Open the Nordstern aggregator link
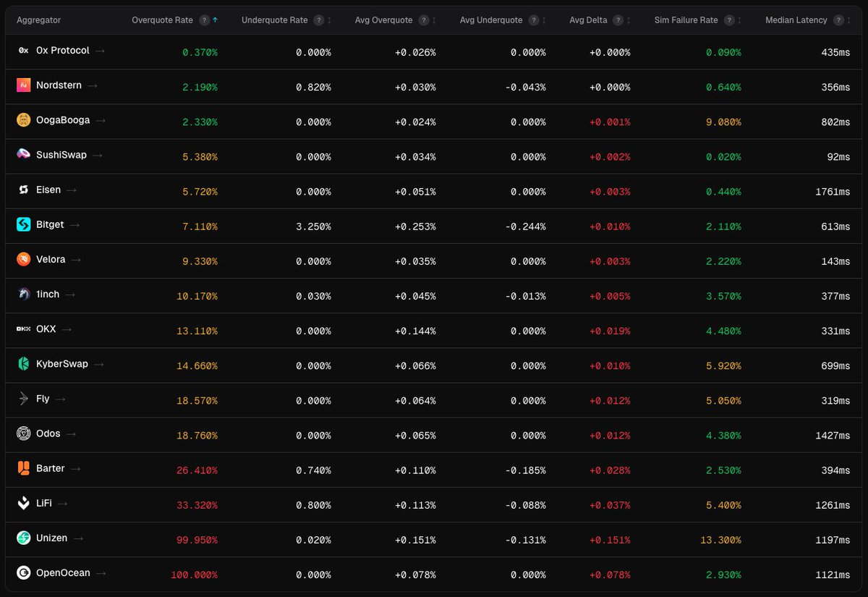868x597 pixels. (59, 85)
